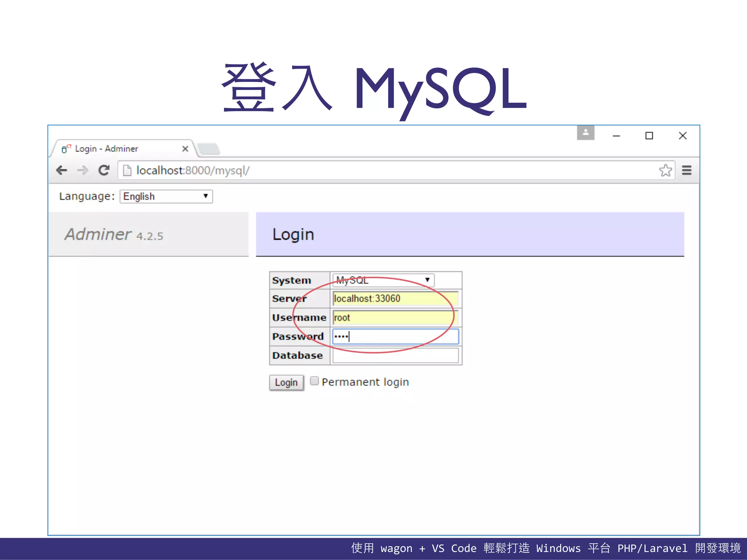Click the Username field containing root
The width and height of the screenshot is (747, 560).
coord(395,318)
